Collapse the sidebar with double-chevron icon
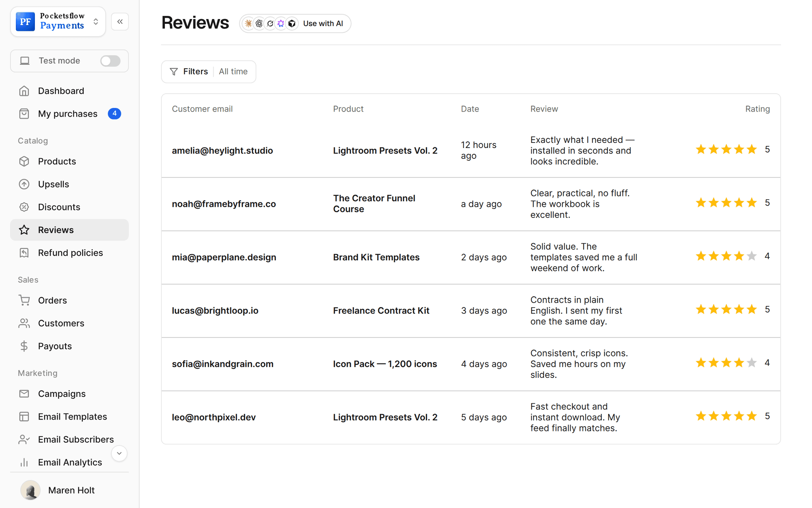This screenshot has width=812, height=508. coord(120,21)
